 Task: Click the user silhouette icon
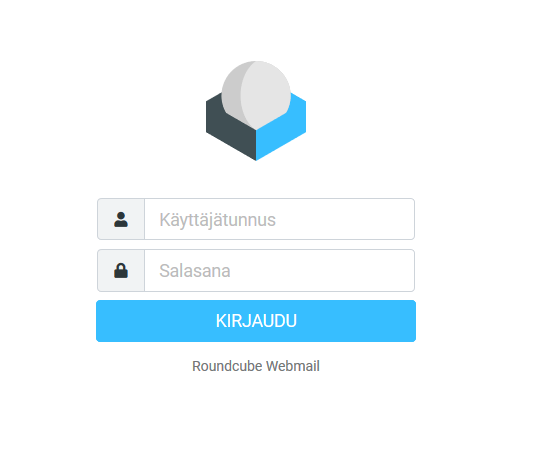tap(121, 219)
